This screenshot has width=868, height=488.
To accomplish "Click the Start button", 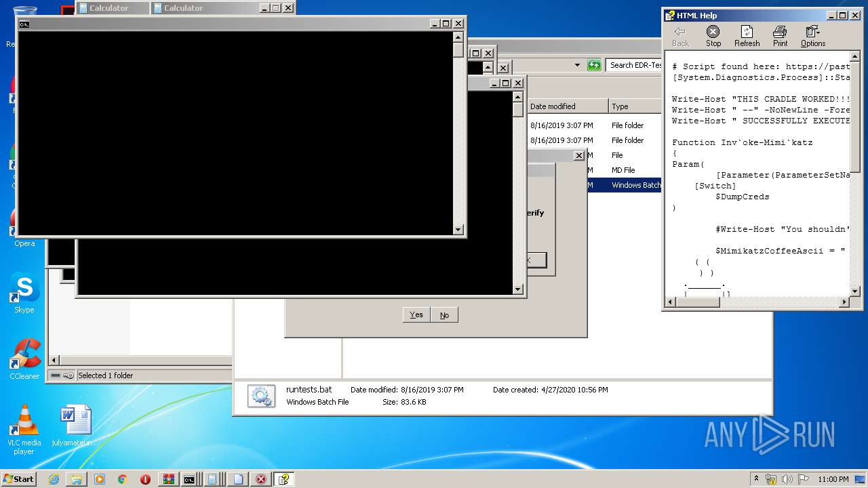I will pos(18,479).
